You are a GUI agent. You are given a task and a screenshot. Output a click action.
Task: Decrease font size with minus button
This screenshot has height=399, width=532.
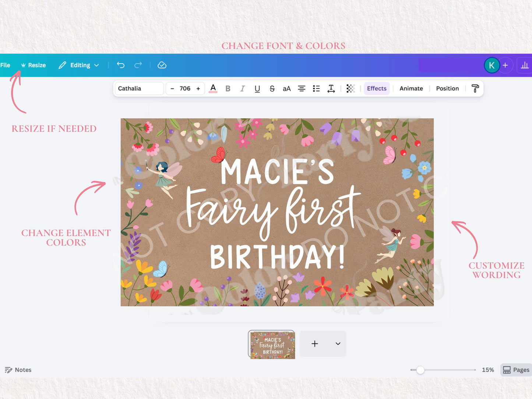point(172,88)
